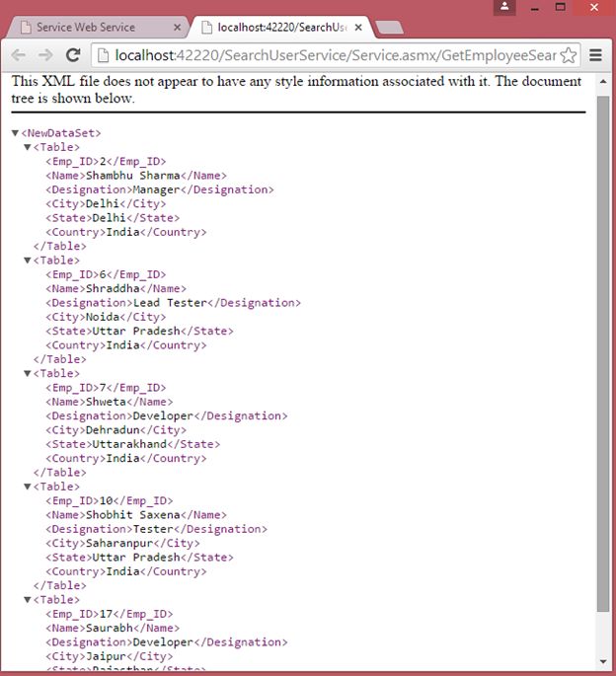This screenshot has width=616, height=676.
Task: Collapse the Table node for Emp_ID 10
Action: pyautogui.click(x=28, y=487)
